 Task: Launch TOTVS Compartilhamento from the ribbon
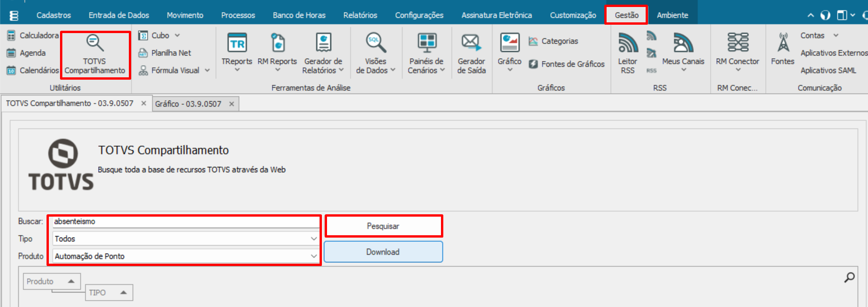coord(95,55)
